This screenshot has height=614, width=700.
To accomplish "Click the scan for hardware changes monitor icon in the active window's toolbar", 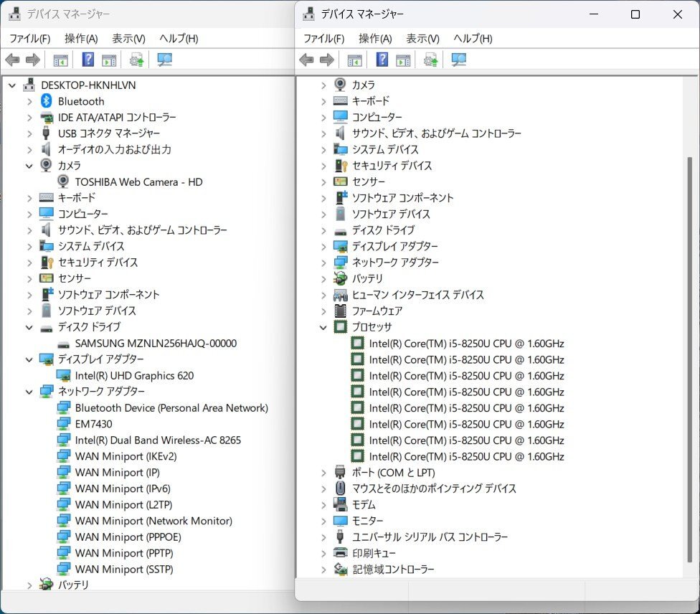I will click(459, 60).
